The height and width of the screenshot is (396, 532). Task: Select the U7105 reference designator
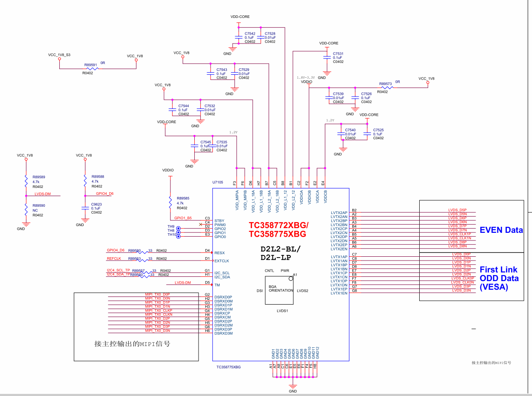coord(217,182)
